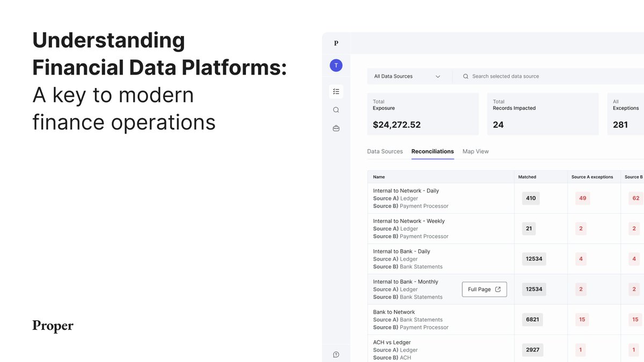Viewport: 644px width, 362px height.
Task: Switch to the Data Sources tab
Action: pos(385,152)
